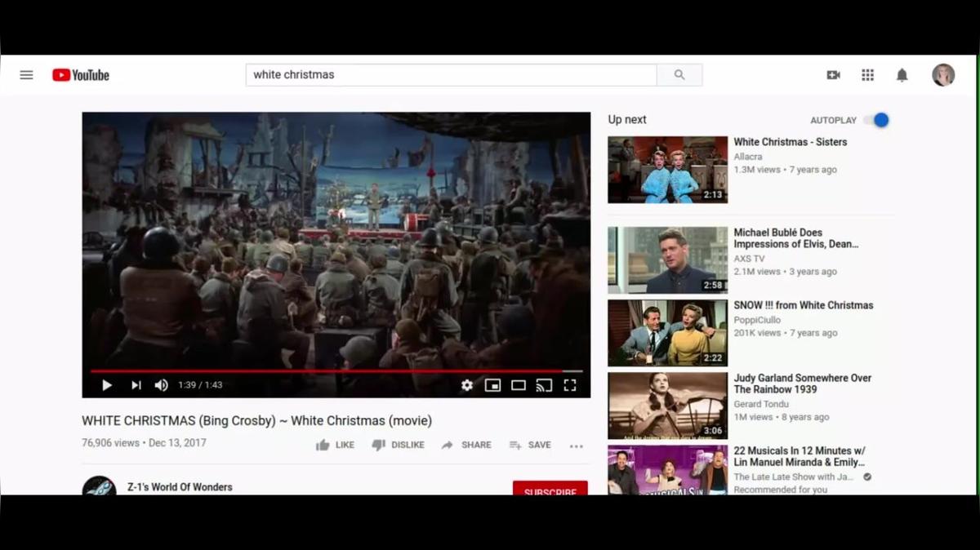980x550 pixels.
Task: Turn off the Autoplay switch
Action: point(877,120)
